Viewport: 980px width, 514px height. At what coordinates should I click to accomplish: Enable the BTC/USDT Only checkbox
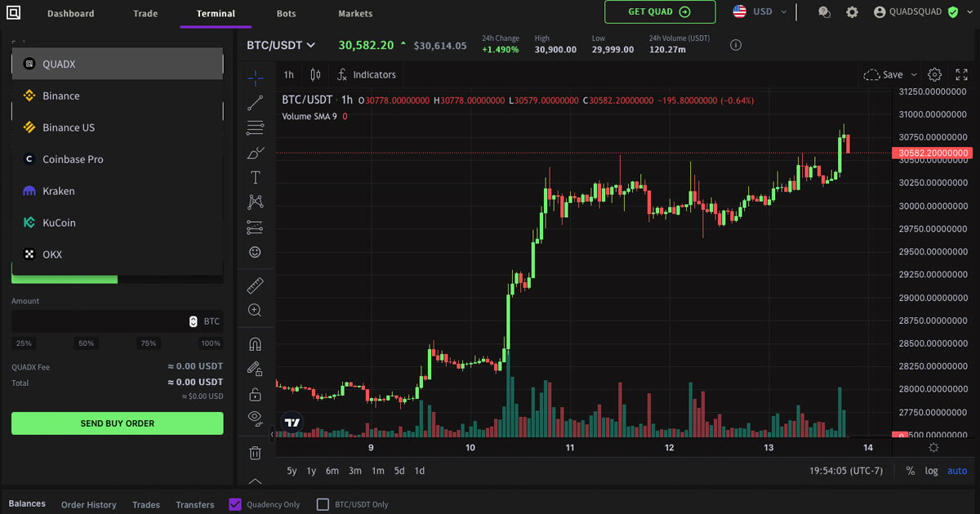323,504
